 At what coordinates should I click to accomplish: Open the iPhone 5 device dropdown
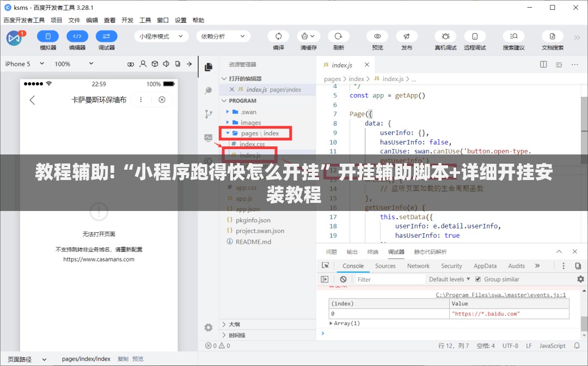[x=24, y=64]
